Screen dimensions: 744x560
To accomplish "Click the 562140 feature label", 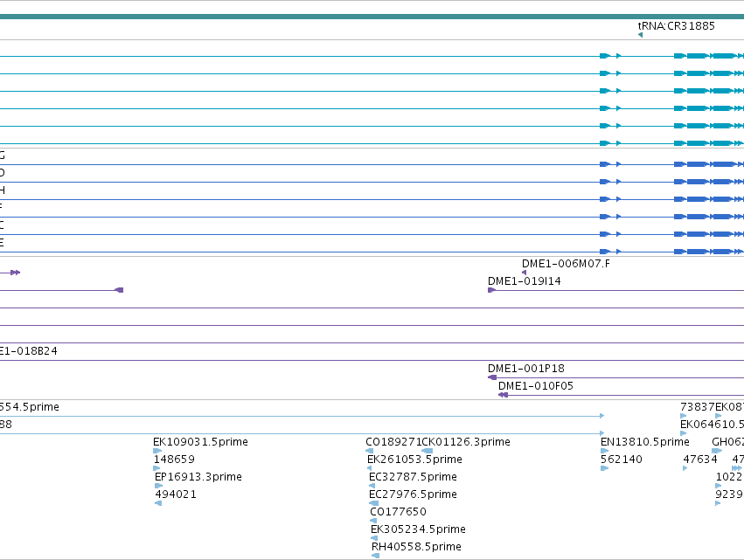I will (622, 460).
